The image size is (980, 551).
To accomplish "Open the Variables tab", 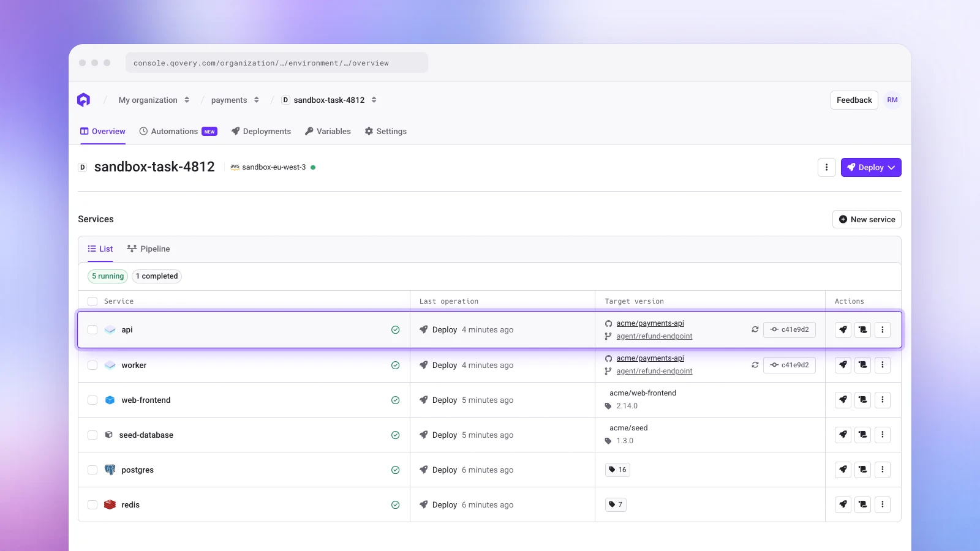I will pos(328,131).
